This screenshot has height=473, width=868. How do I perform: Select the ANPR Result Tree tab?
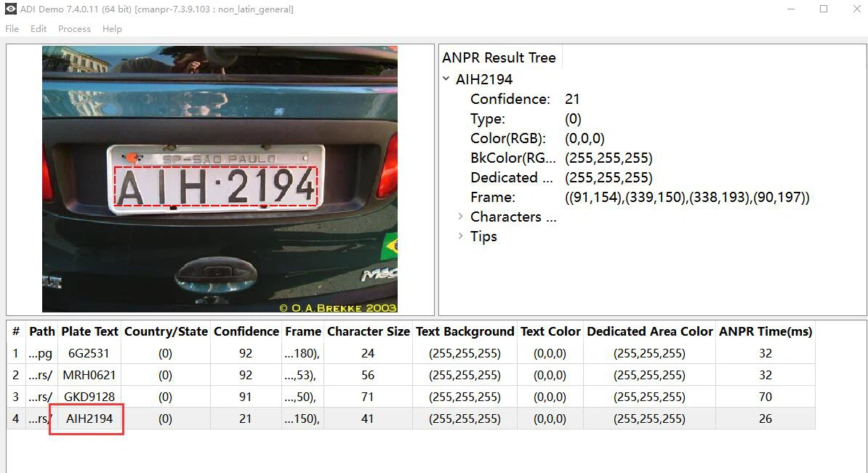click(499, 58)
